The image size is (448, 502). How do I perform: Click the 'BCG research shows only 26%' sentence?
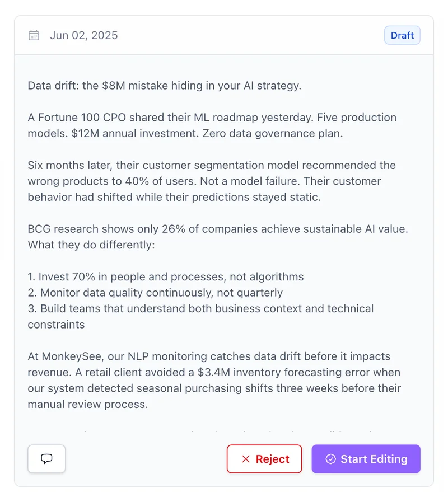(218, 229)
